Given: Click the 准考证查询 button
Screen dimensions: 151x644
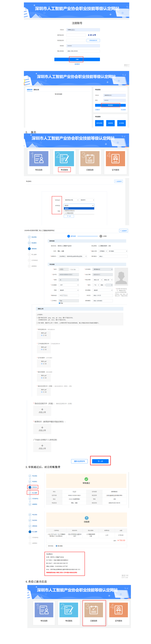Looking at the screenshot, I should (99, 123).
